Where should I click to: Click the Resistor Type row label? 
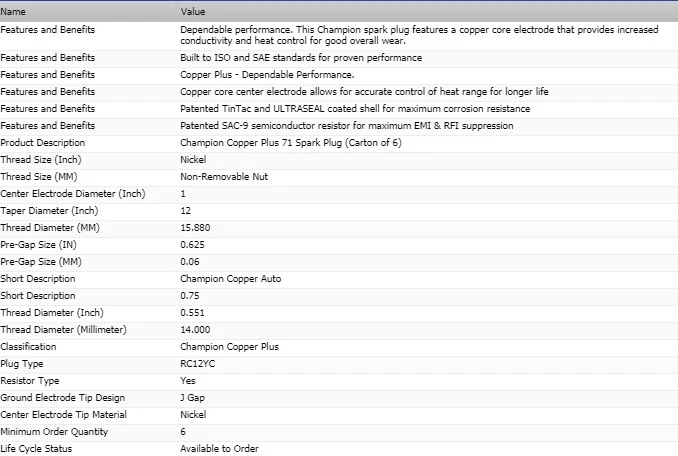coord(30,381)
